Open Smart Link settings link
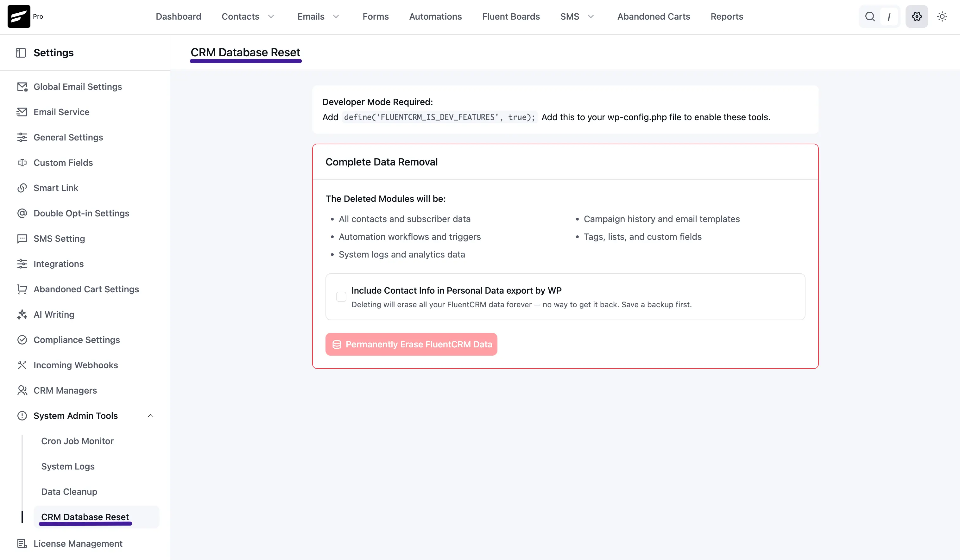Image resolution: width=960 pixels, height=560 pixels. [56, 188]
